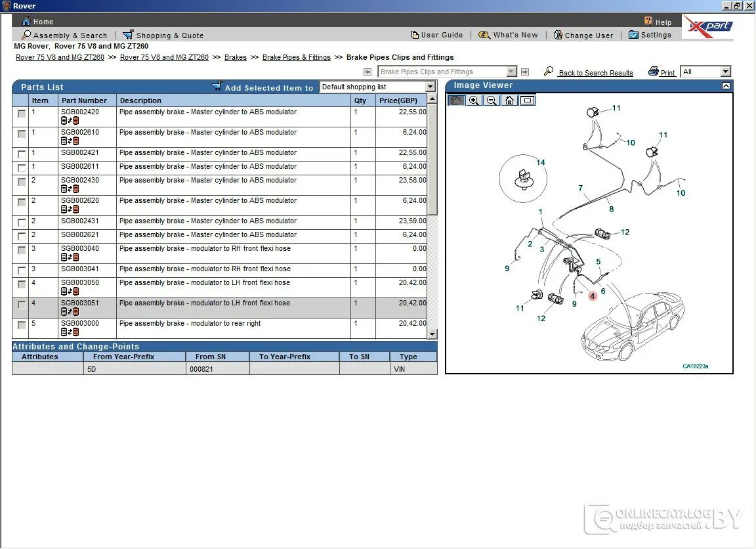
Task: Click the Add Selected Item cart icon
Action: [217, 86]
